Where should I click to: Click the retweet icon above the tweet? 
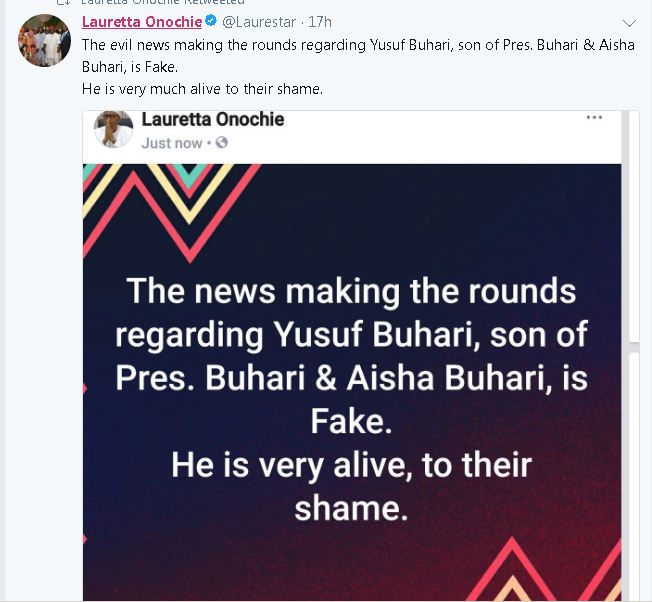tap(64, 3)
